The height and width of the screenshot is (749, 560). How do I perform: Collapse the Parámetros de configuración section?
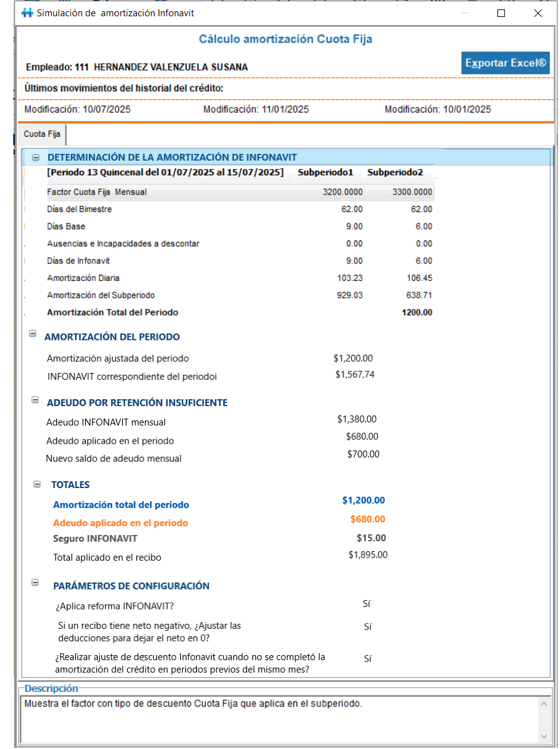point(36,583)
